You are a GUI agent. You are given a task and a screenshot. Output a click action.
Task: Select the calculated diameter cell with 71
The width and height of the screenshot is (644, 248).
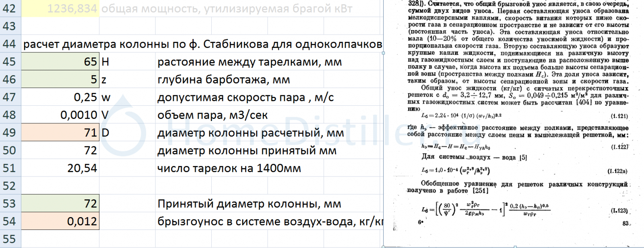tap(60, 133)
